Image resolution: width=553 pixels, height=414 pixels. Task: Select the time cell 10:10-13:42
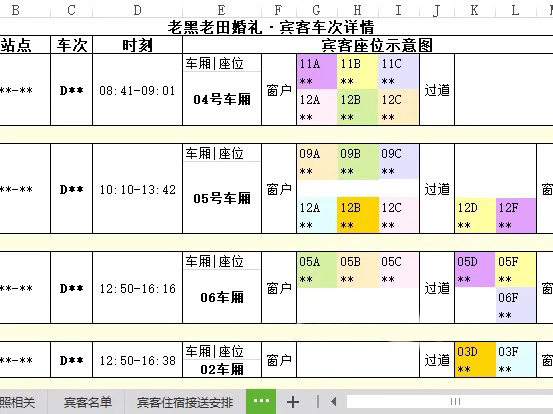point(138,189)
